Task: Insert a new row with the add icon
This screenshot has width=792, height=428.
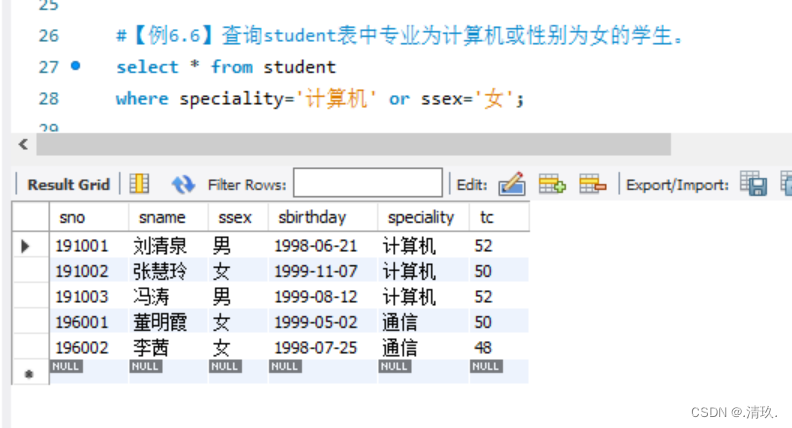Action: click(x=552, y=183)
